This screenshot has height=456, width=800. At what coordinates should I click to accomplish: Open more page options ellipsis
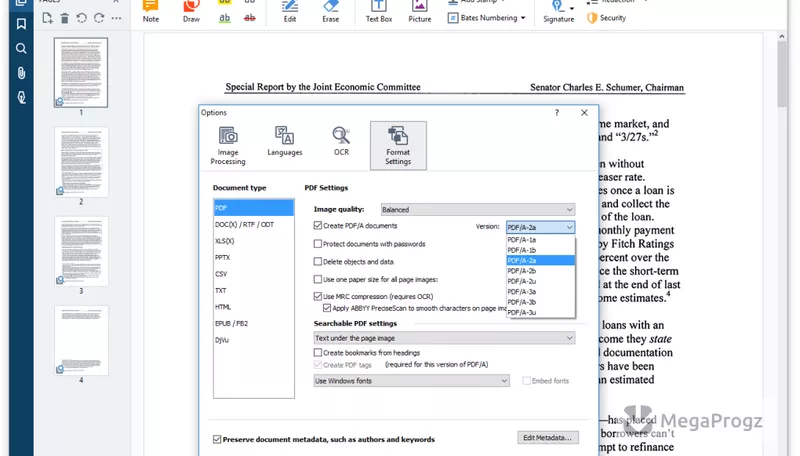coord(116,18)
